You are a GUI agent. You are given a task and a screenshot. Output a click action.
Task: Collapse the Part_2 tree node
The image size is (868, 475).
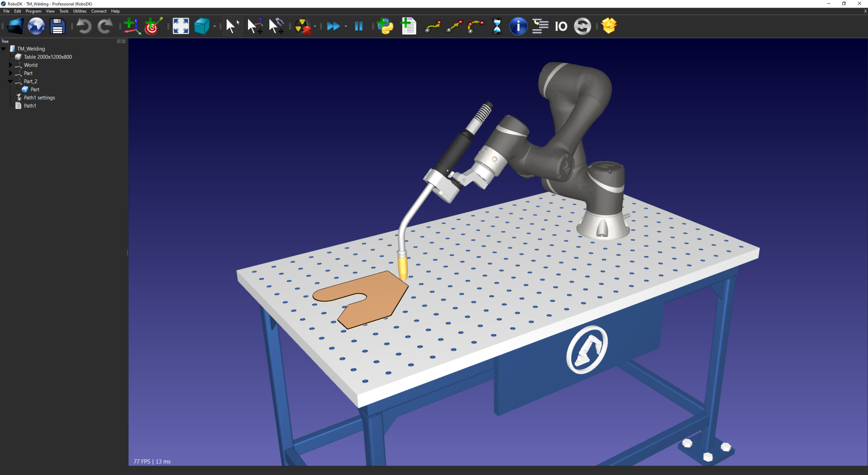pos(10,81)
